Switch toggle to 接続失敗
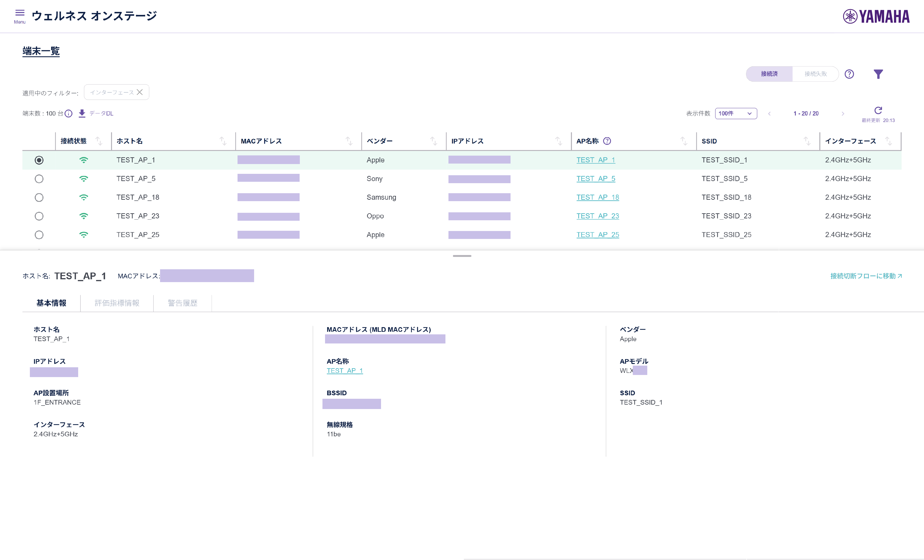This screenshot has height=560, width=924. (815, 74)
